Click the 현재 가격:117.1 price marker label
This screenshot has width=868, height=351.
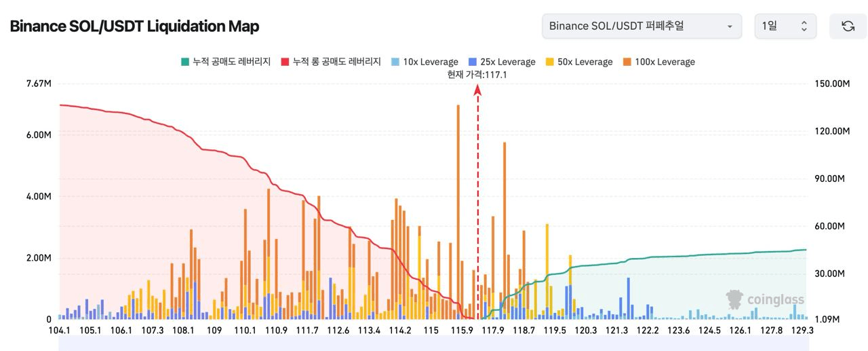point(477,75)
